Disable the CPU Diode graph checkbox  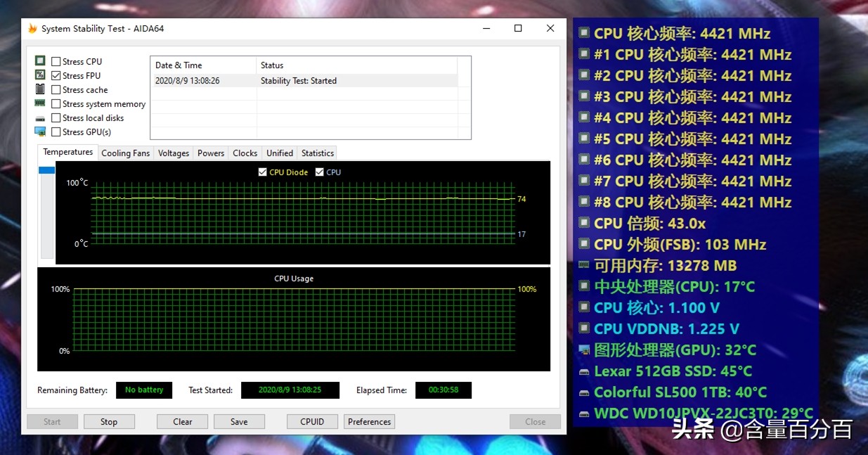click(263, 172)
